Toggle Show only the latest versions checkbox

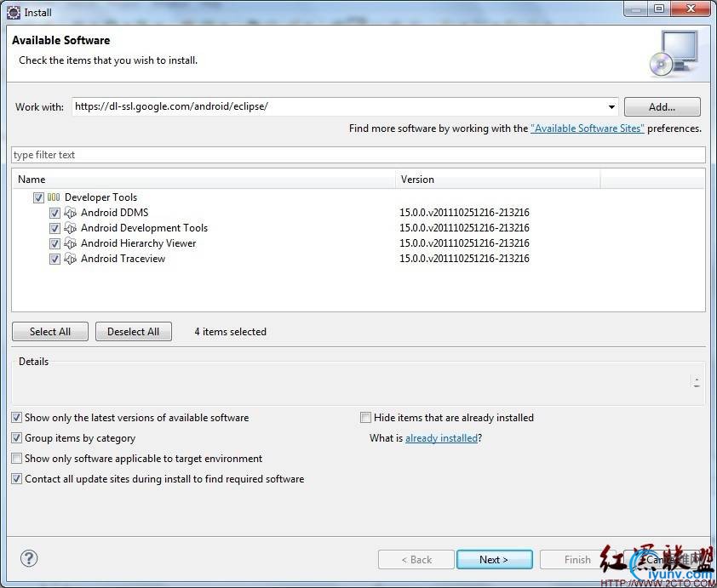[x=16, y=418]
